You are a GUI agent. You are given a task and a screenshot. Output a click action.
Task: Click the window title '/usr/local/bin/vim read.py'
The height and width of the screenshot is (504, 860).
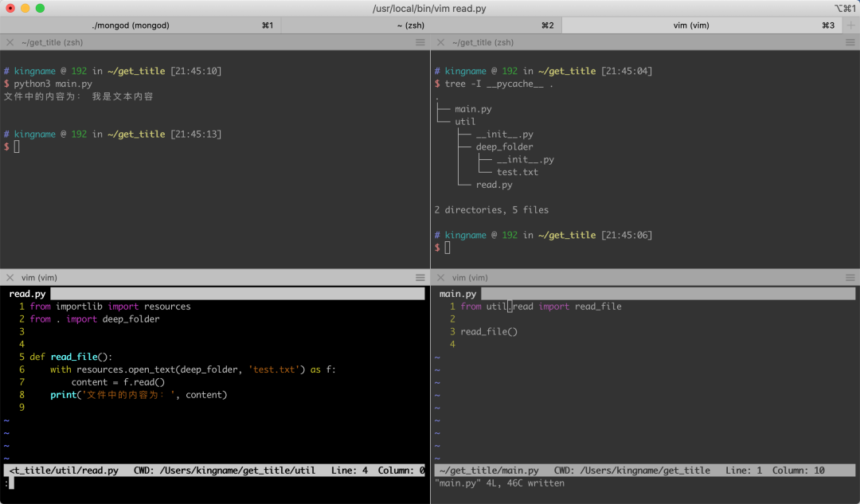429,8
